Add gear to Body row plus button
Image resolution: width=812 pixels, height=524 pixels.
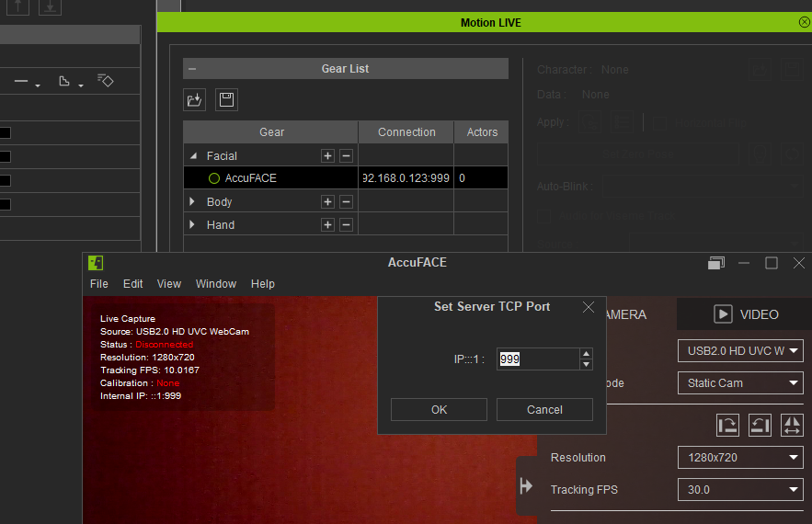click(327, 202)
